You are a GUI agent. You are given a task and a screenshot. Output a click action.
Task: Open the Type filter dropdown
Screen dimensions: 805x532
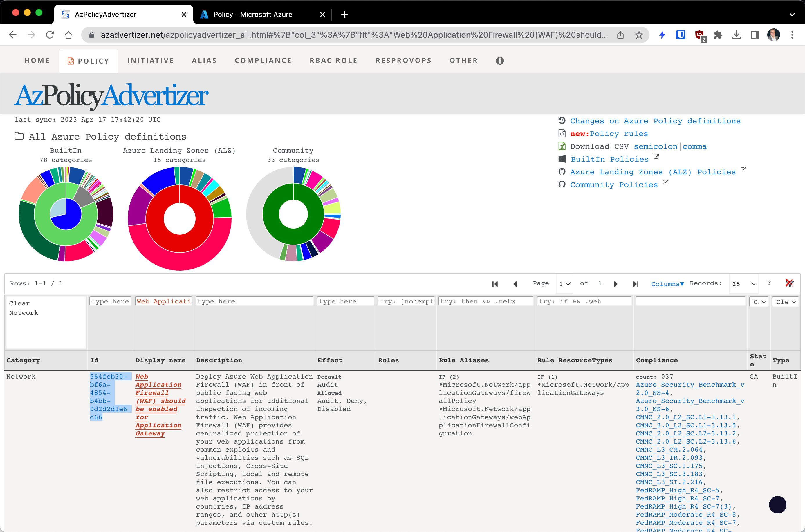(786, 302)
